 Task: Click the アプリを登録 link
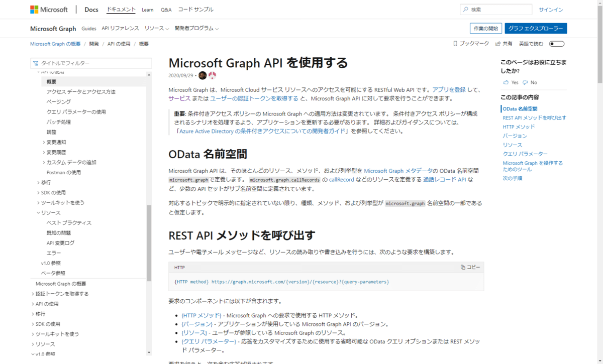click(x=449, y=89)
